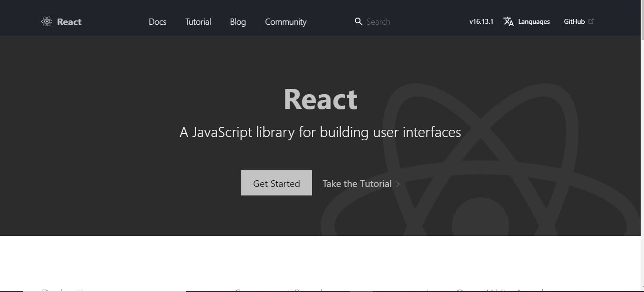The image size is (644, 292).
Task: Click the external link icon beside GitHub
Action: (591, 21)
